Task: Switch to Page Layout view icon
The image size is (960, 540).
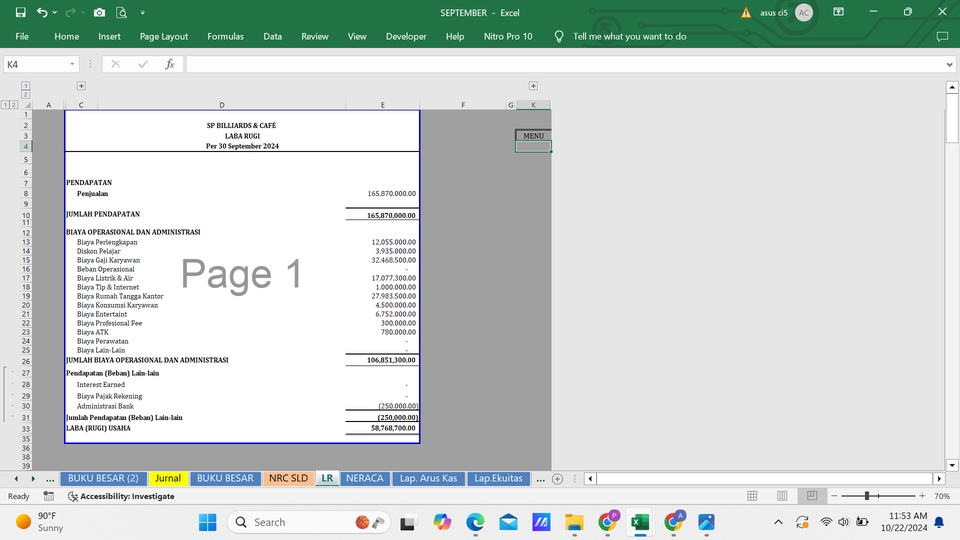Action: point(782,496)
